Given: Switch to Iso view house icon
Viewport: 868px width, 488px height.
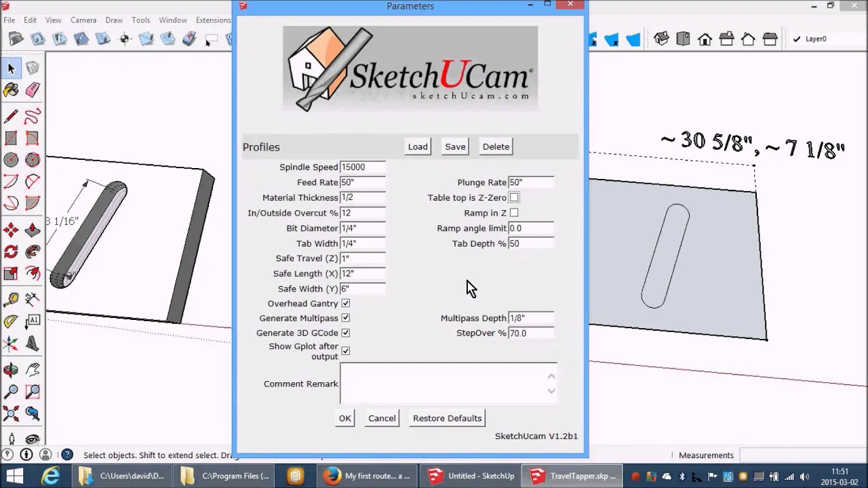Looking at the screenshot, I should tap(661, 39).
